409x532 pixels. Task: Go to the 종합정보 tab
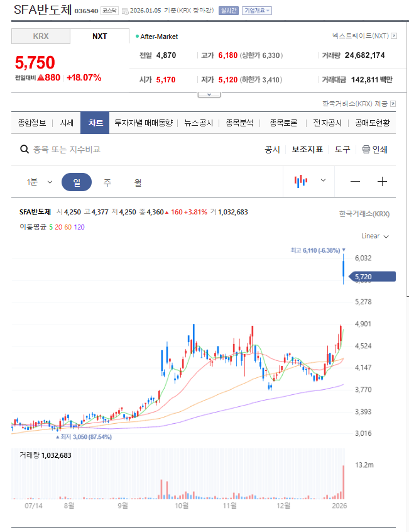[32, 123]
